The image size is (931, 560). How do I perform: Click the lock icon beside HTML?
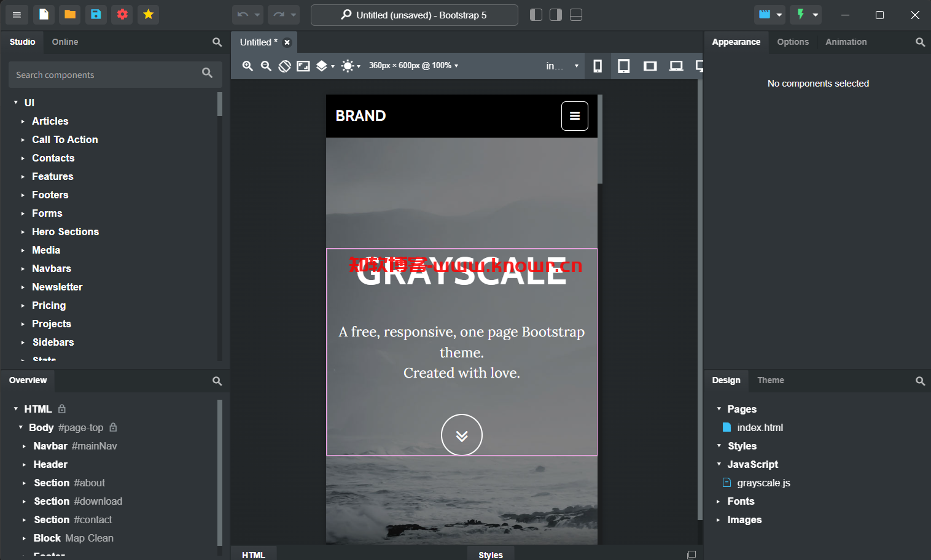pos(62,408)
